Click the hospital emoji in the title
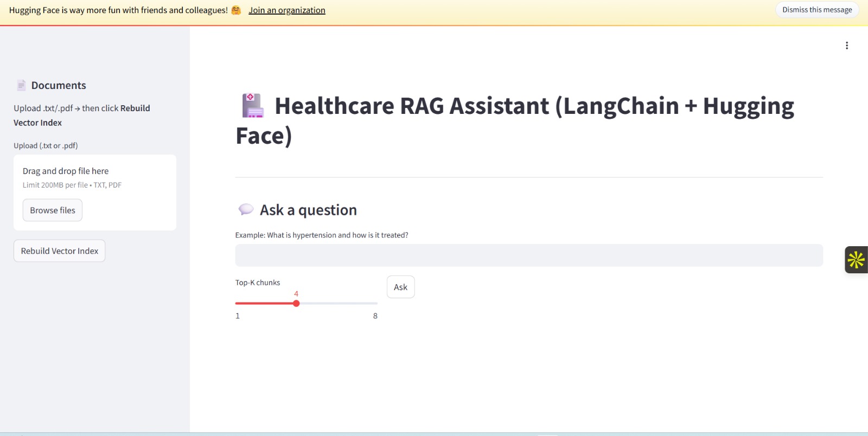Image resolution: width=868 pixels, height=436 pixels. (x=253, y=106)
